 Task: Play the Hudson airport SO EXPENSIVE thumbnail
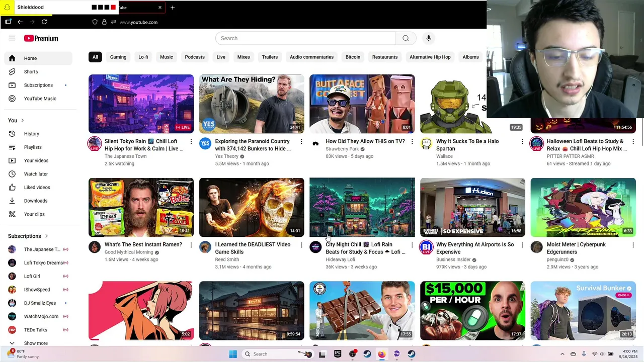[x=472, y=207]
